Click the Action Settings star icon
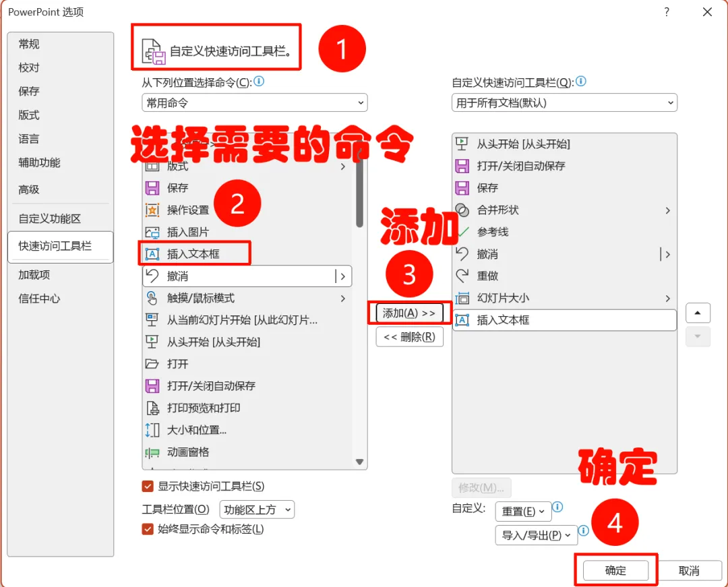Image resolution: width=728 pixels, height=587 pixels. pos(152,210)
